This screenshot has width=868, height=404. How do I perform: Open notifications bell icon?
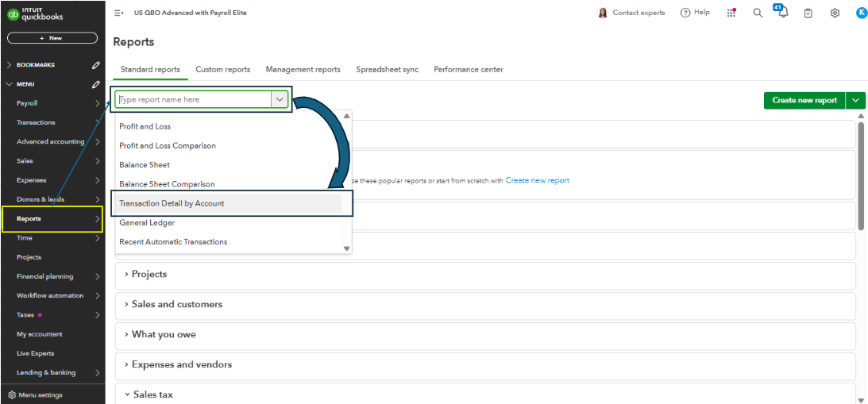[782, 12]
